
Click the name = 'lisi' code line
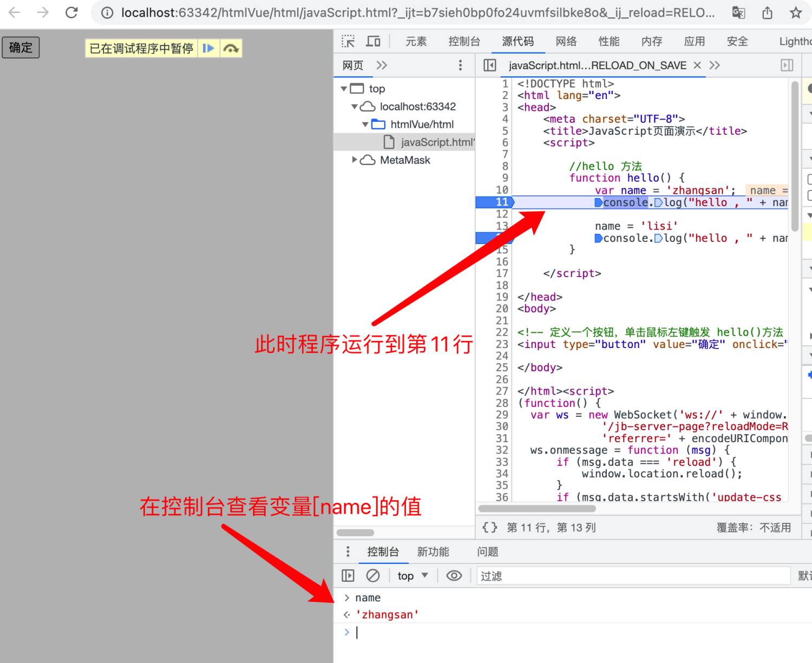[x=636, y=226]
